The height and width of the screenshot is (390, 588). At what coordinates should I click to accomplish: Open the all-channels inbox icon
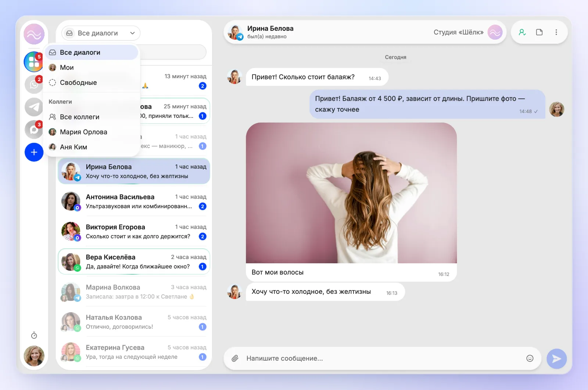point(34,62)
